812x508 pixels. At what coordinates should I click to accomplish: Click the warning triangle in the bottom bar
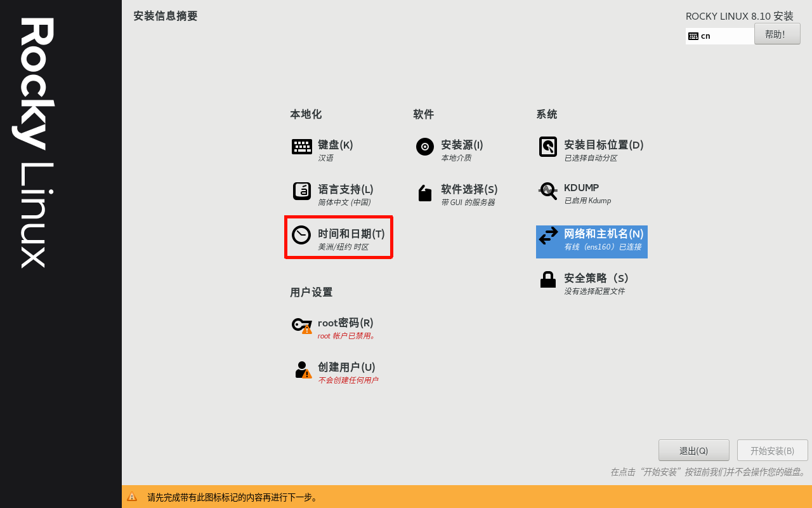coord(132,497)
